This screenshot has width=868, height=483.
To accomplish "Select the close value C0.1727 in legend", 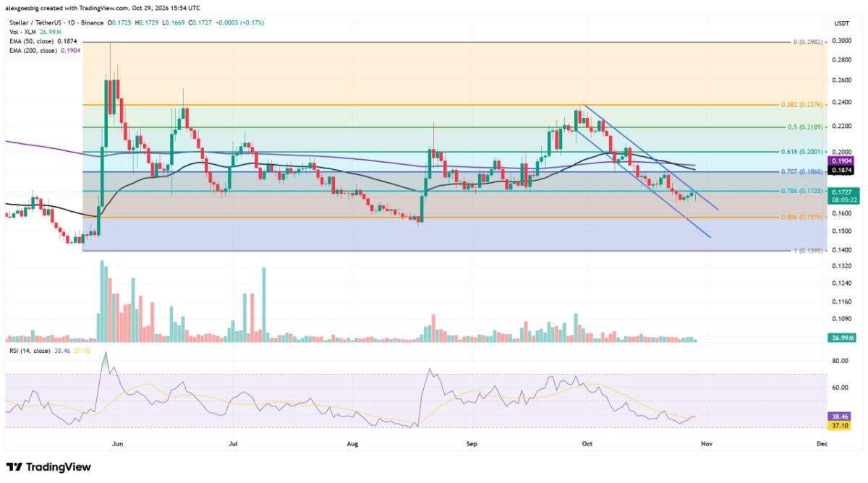I will pos(201,23).
